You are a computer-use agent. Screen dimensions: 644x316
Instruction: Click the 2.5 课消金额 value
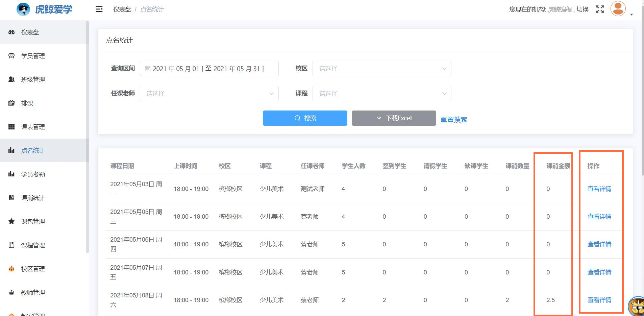pyautogui.click(x=550, y=300)
